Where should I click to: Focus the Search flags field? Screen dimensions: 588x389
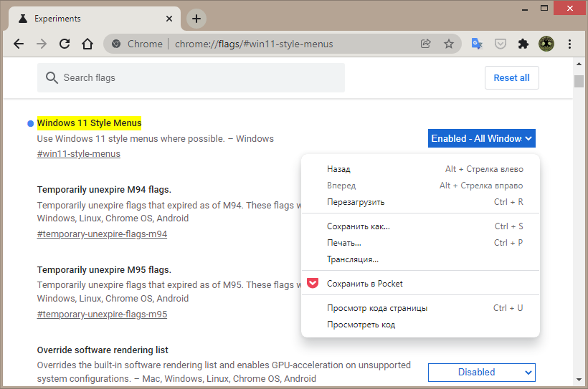click(x=191, y=77)
